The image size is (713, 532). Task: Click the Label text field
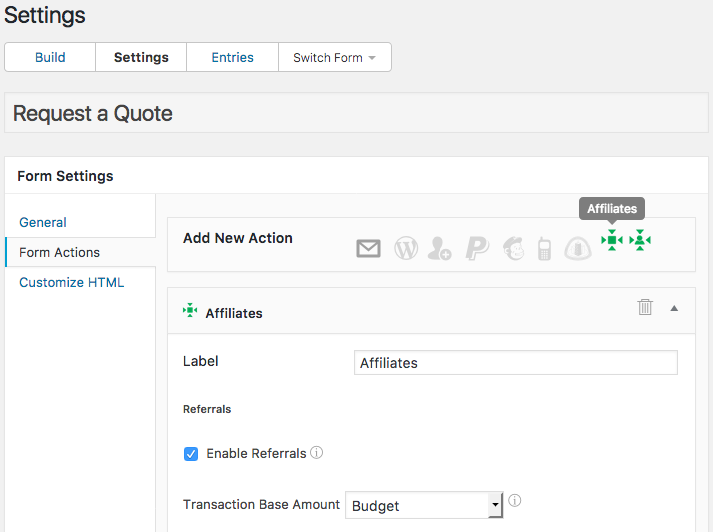(x=516, y=362)
